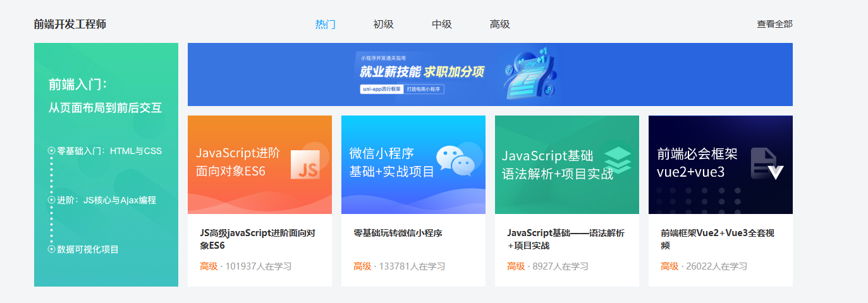868x303 pixels.
Task: Open the 就业薪技能 求职加分项 banner
Action: click(x=490, y=74)
